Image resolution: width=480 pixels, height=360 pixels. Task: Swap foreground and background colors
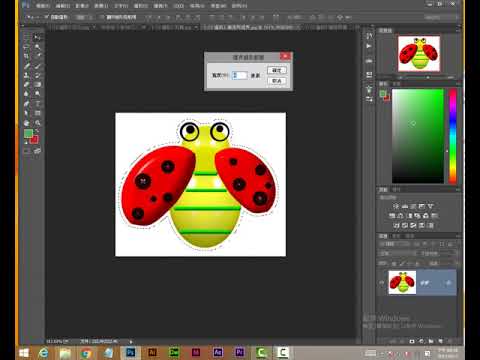[x=37, y=131]
